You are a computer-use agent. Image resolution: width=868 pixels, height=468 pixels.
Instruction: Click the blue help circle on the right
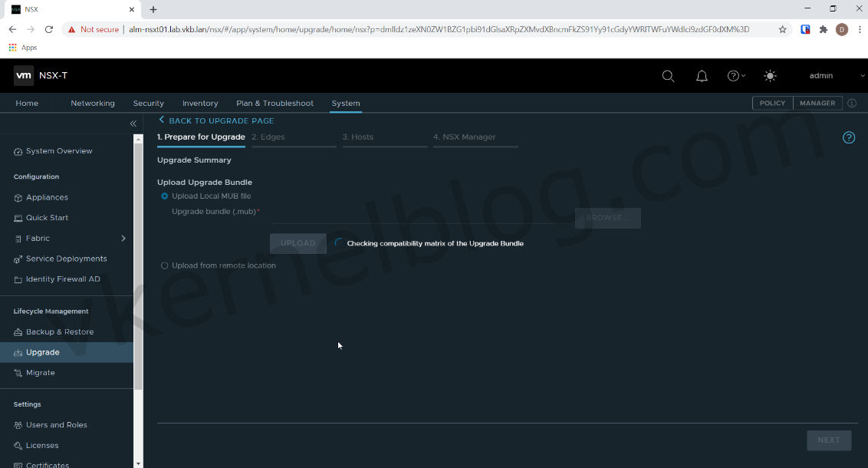[x=848, y=137]
